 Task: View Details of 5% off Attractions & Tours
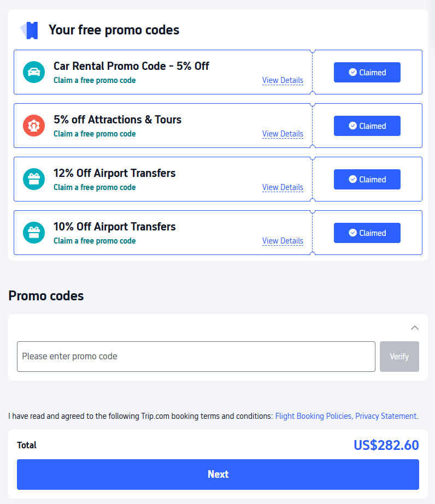tap(283, 134)
